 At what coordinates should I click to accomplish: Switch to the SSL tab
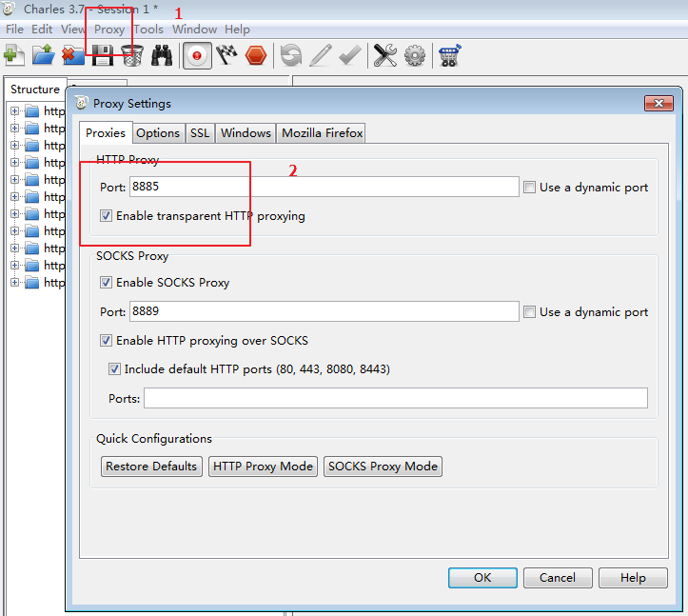point(200,133)
